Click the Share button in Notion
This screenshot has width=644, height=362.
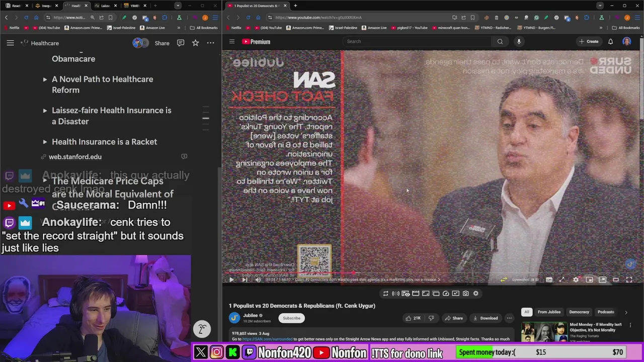point(162,43)
